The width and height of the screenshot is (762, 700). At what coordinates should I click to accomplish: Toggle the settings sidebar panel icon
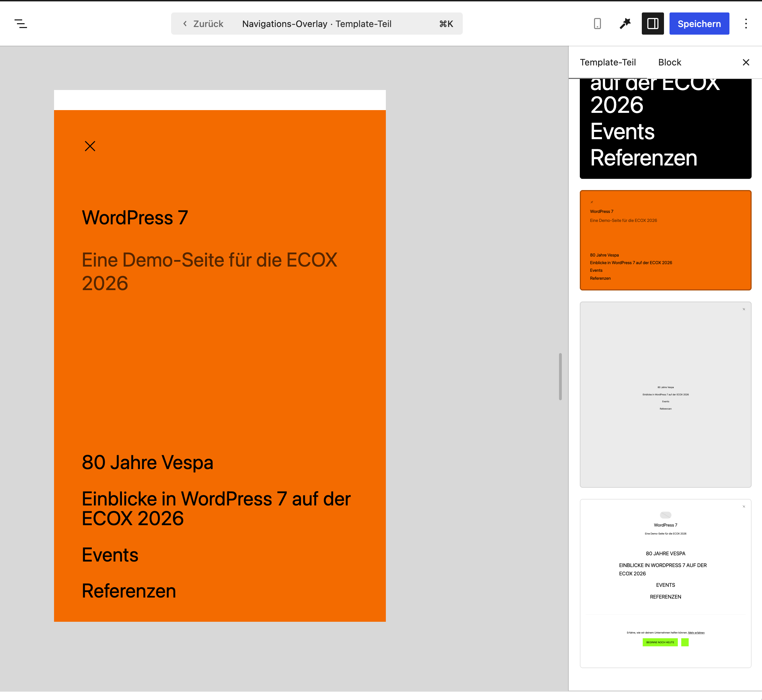point(653,24)
